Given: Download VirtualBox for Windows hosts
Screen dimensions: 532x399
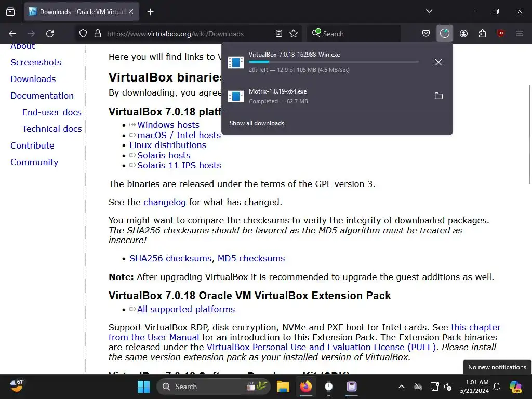Looking at the screenshot, I should tap(168, 125).
